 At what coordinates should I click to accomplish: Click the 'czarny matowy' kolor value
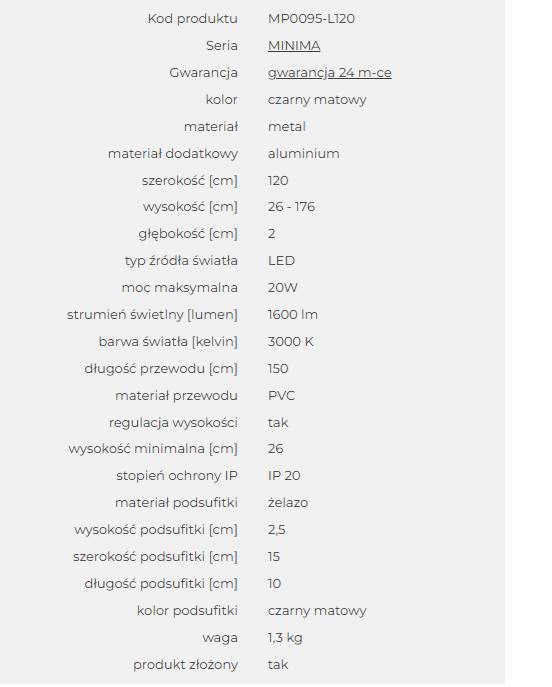coord(317,100)
